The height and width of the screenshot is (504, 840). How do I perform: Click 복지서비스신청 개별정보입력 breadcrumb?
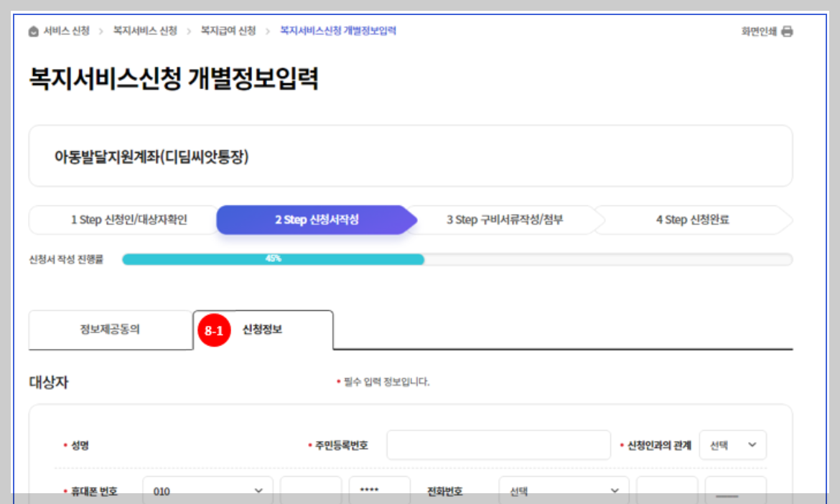[x=338, y=31]
